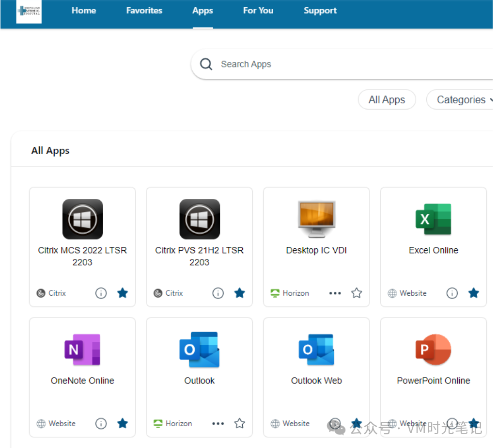
Task: Click the Horizon label under Outlook
Action: pos(179,424)
